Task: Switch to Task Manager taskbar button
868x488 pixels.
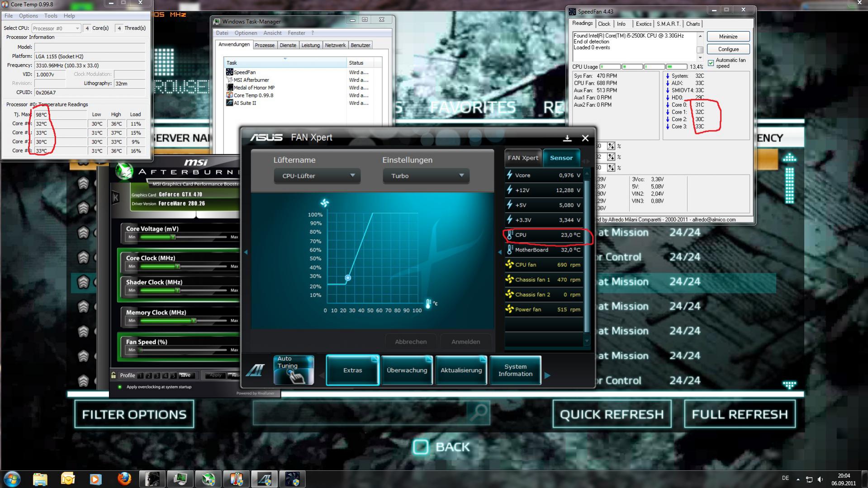Action: 180,479
